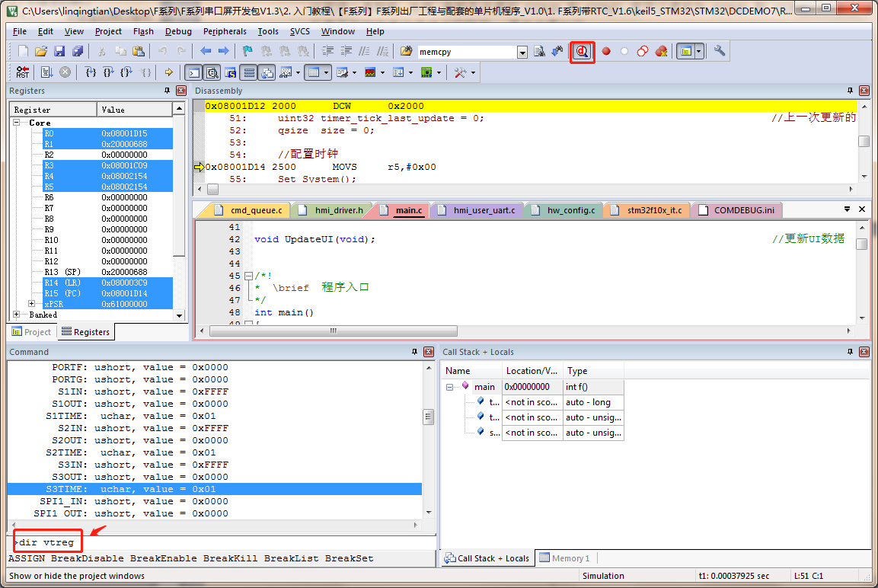Open the Peripherals menu
878x588 pixels.
(x=225, y=31)
